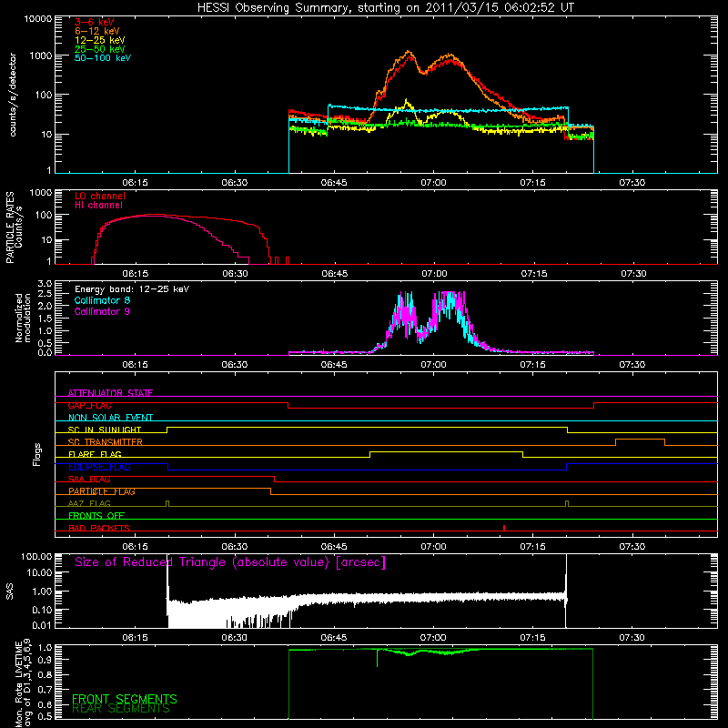The height and width of the screenshot is (728, 728).
Task: Click the Normalized modulation axis label
Action: (23, 318)
